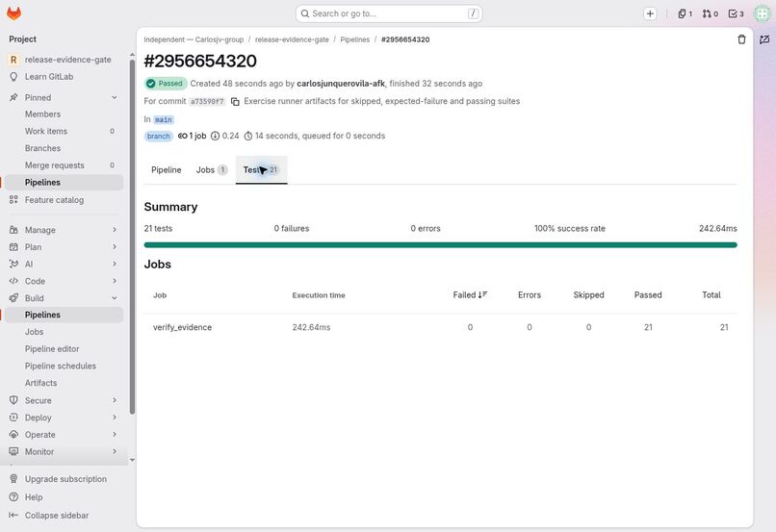Viewport: 776px width, 532px height.
Task: Copy commit SHA with clipboard icon
Action: pos(235,101)
